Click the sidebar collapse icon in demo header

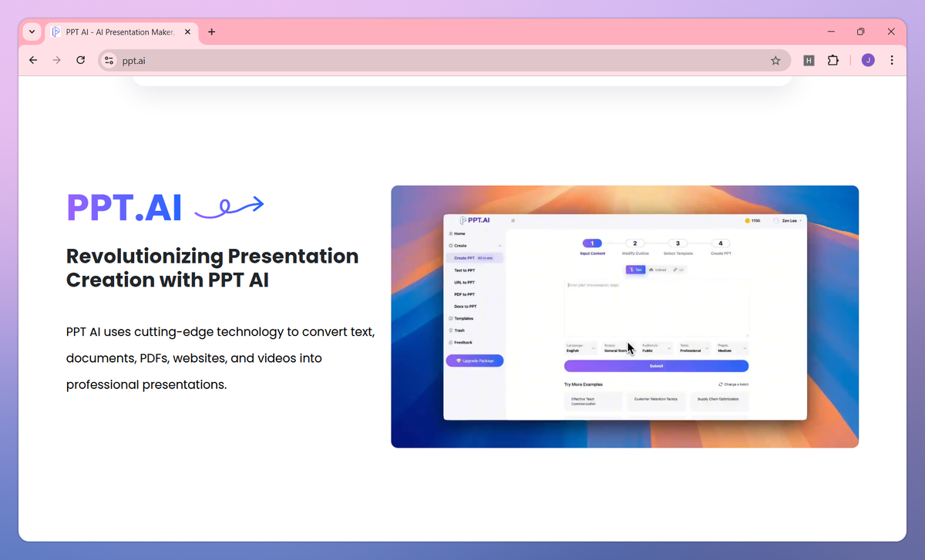(x=513, y=220)
